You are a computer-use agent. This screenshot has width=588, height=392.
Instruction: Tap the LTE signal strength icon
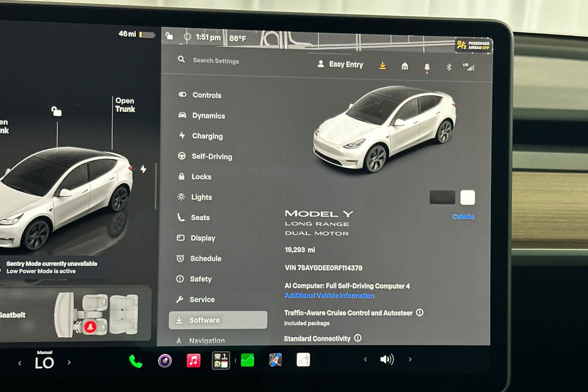pyautogui.click(x=469, y=67)
